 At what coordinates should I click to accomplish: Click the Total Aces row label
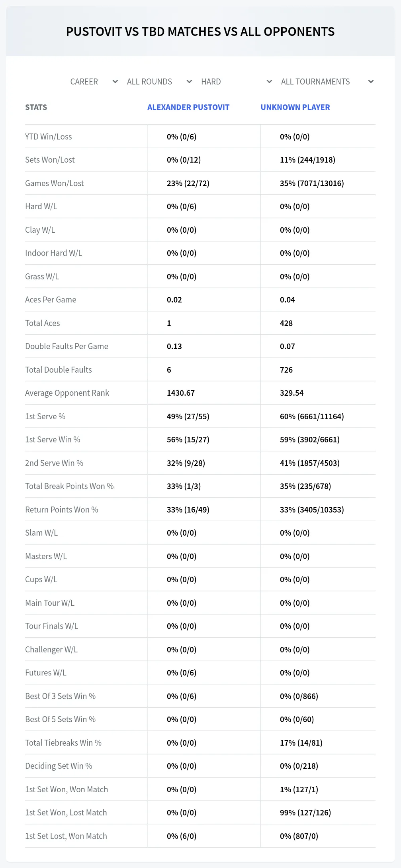43,323
